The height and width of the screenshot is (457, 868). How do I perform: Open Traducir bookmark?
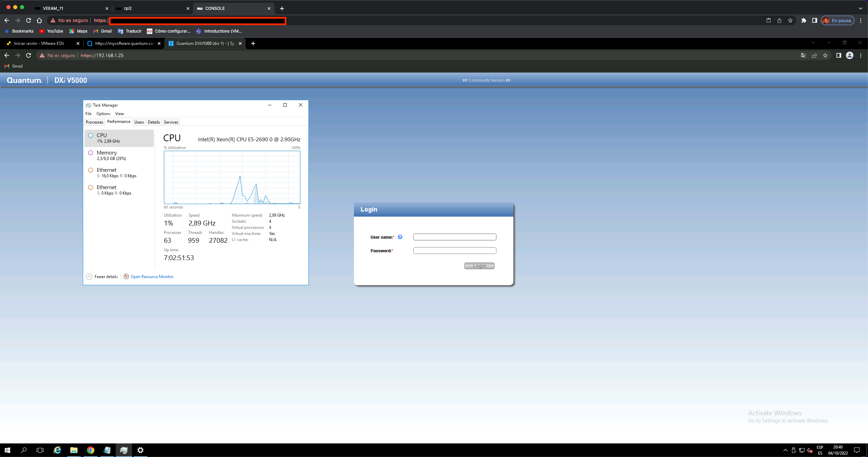coord(130,31)
